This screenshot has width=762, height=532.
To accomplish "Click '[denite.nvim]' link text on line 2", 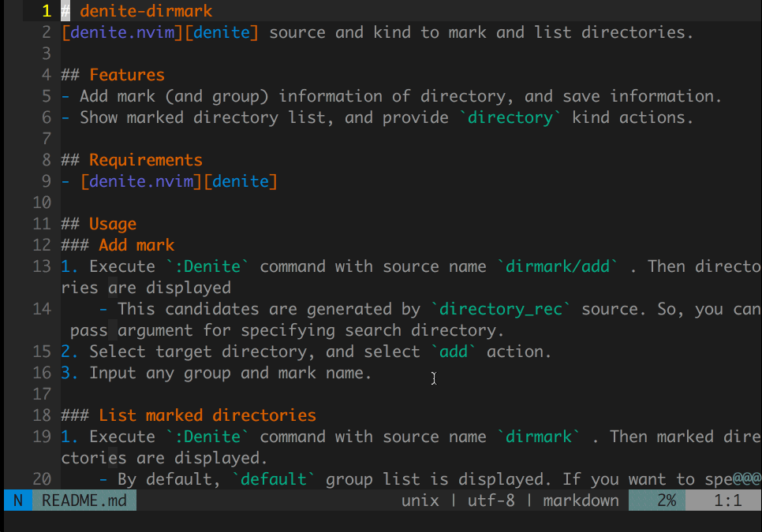I will pos(122,32).
